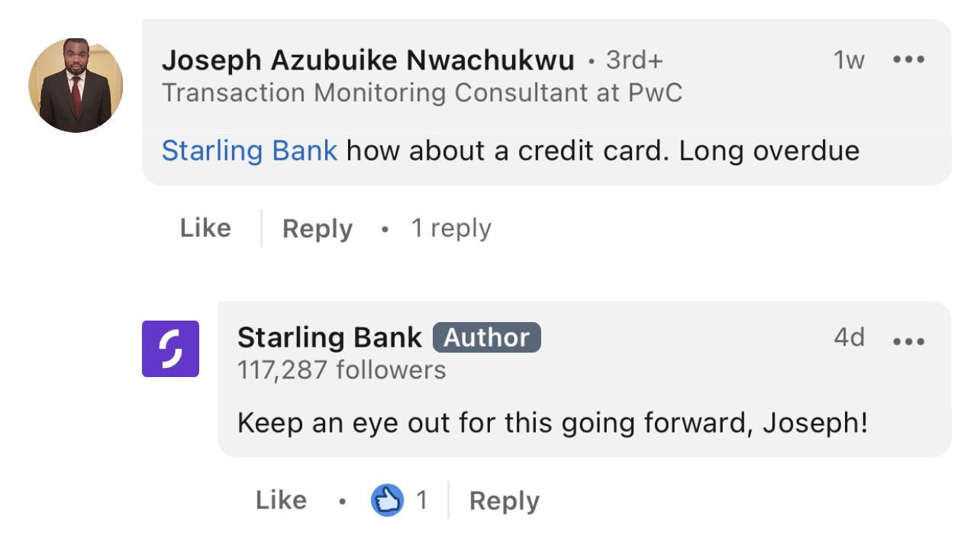View the reaction count of 1
Viewport: 980px width, 545px height.
[421, 501]
